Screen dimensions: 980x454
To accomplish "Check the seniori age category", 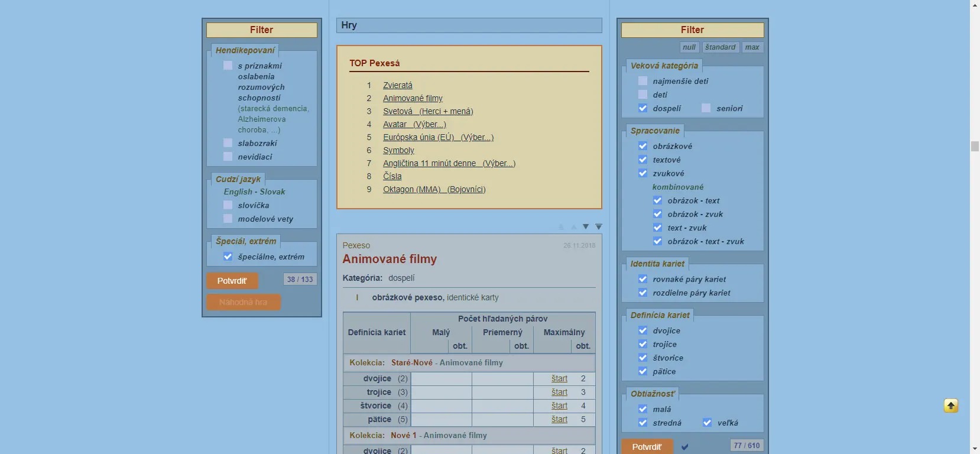I will pyautogui.click(x=706, y=108).
